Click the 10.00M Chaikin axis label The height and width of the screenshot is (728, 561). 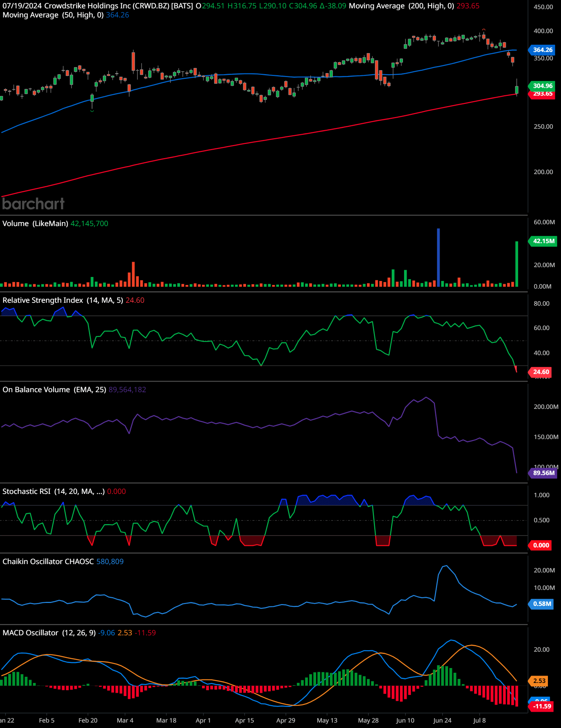[544, 588]
